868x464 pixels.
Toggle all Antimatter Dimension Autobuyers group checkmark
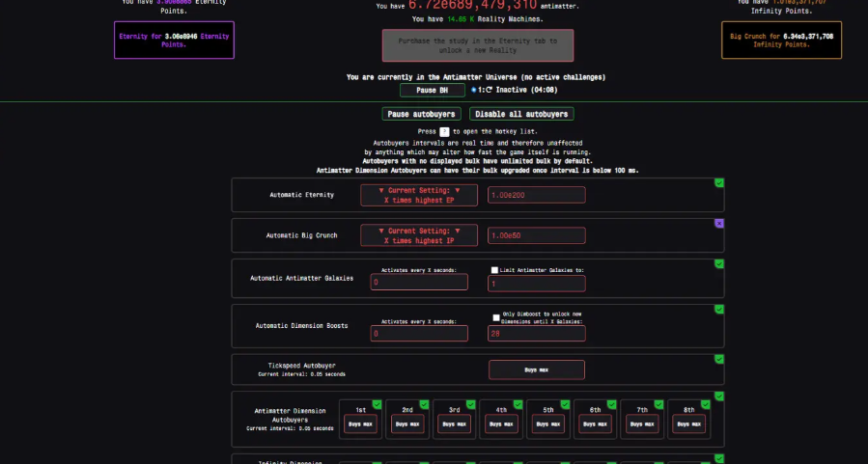(719, 396)
